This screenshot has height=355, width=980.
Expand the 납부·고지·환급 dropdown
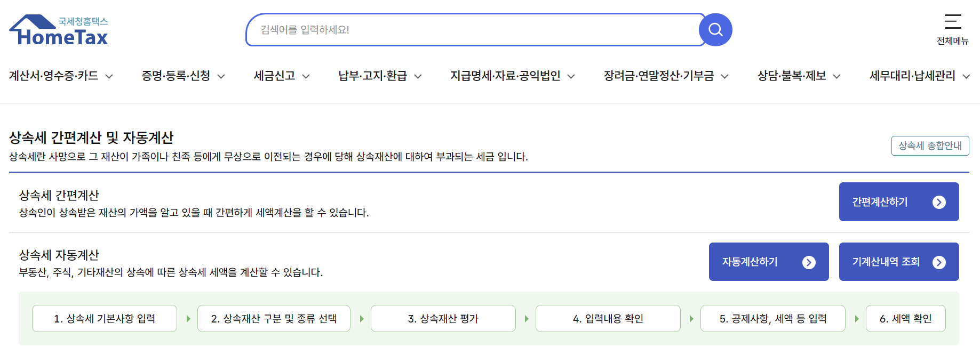pos(379,76)
